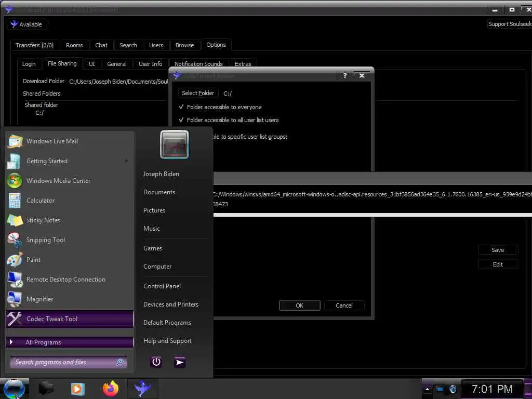Open shutdown options arrow button
The image size is (532, 399).
click(x=180, y=362)
